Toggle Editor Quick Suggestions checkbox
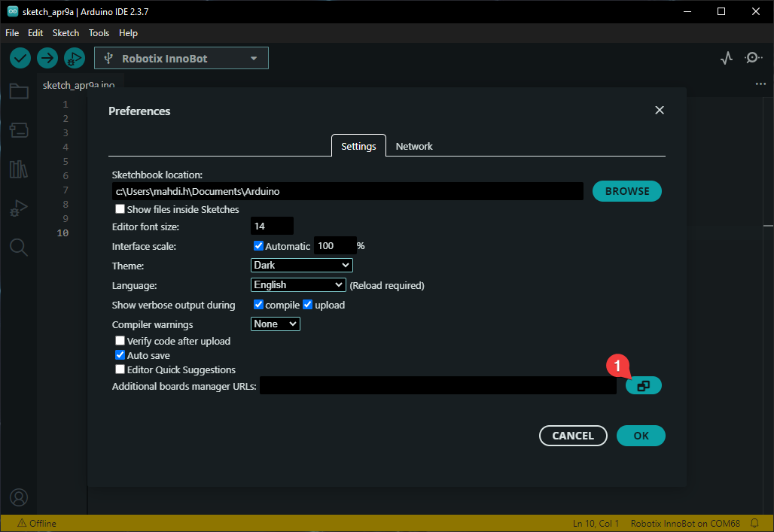The width and height of the screenshot is (774, 532). tap(120, 369)
